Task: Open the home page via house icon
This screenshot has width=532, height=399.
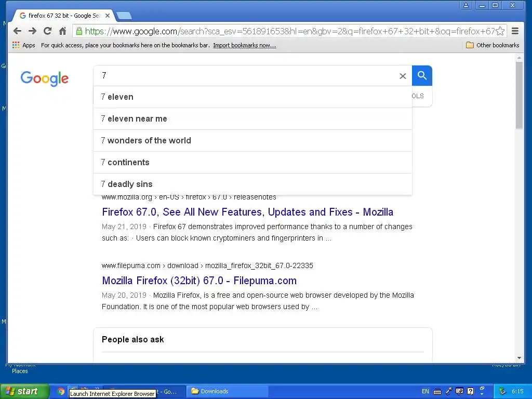Action: pyautogui.click(x=62, y=31)
